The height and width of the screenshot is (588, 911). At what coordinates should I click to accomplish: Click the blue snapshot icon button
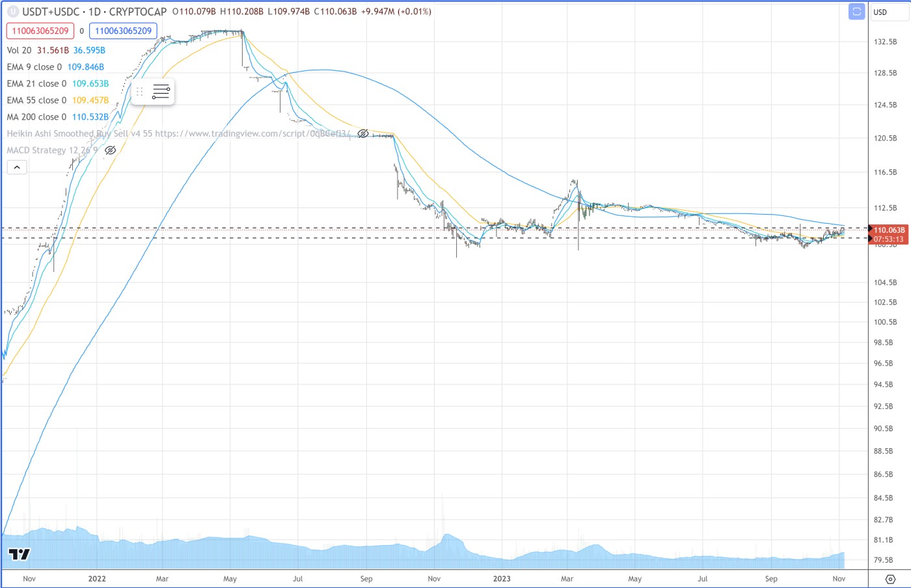(856, 12)
